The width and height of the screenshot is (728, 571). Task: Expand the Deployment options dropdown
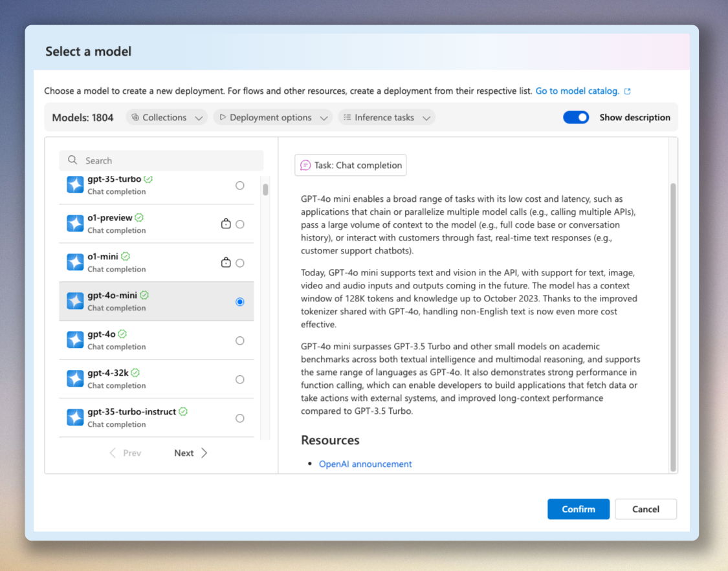point(272,117)
